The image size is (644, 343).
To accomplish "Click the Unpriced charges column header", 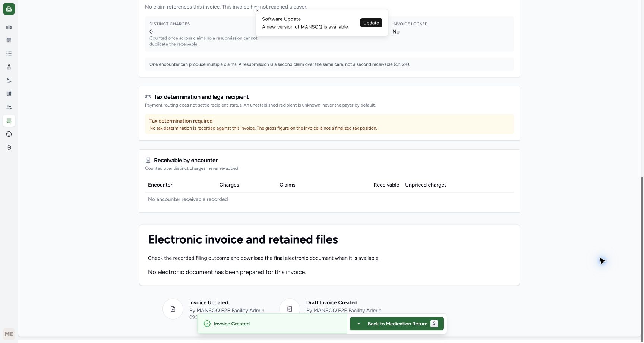I will tap(426, 185).
